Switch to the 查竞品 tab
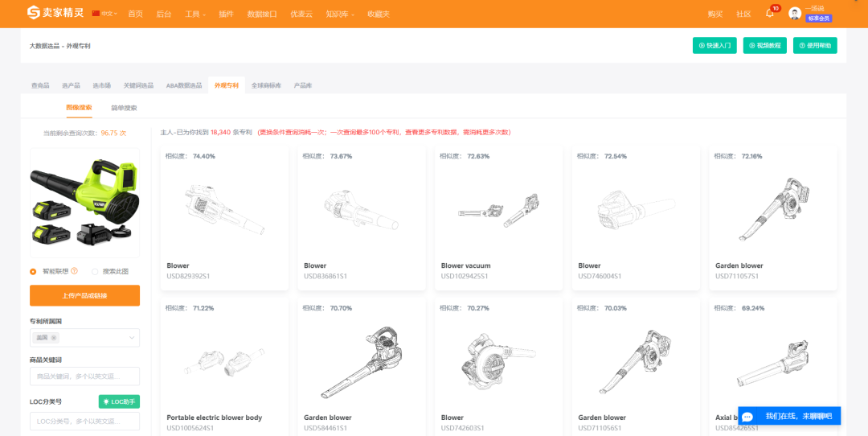 (40, 85)
